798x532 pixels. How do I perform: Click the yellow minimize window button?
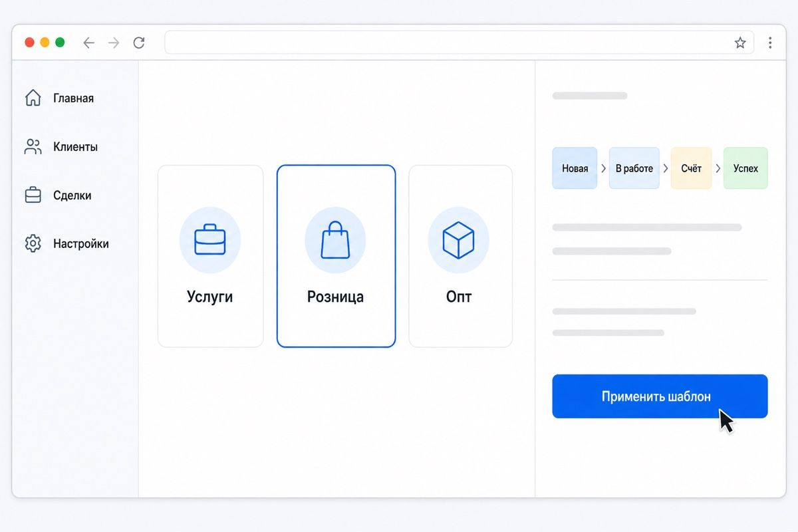pyautogui.click(x=45, y=43)
